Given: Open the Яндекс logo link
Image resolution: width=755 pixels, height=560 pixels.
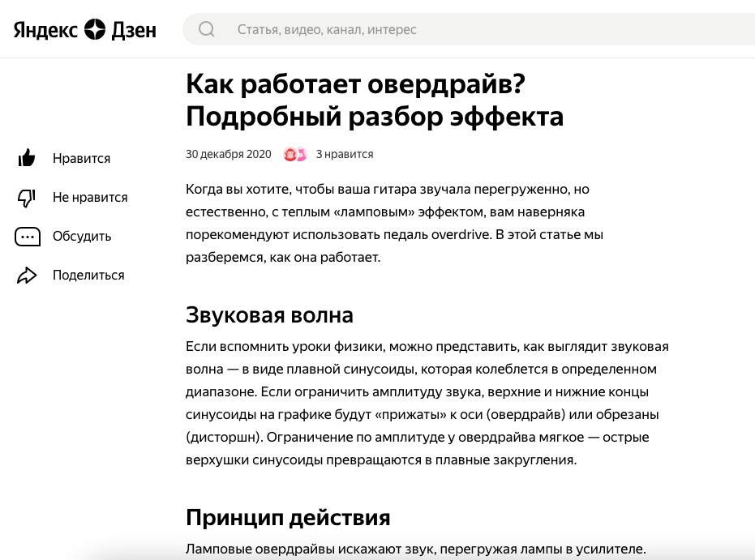Looking at the screenshot, I should [45, 30].
